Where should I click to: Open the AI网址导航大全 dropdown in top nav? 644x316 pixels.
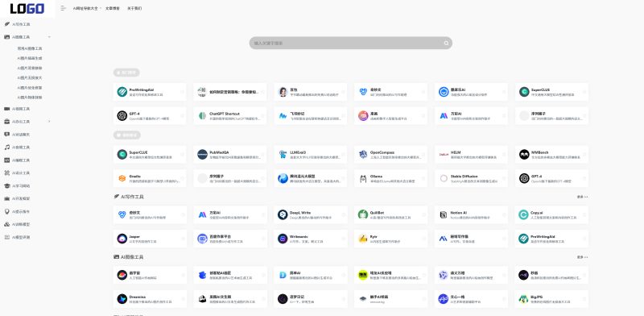[x=87, y=8]
